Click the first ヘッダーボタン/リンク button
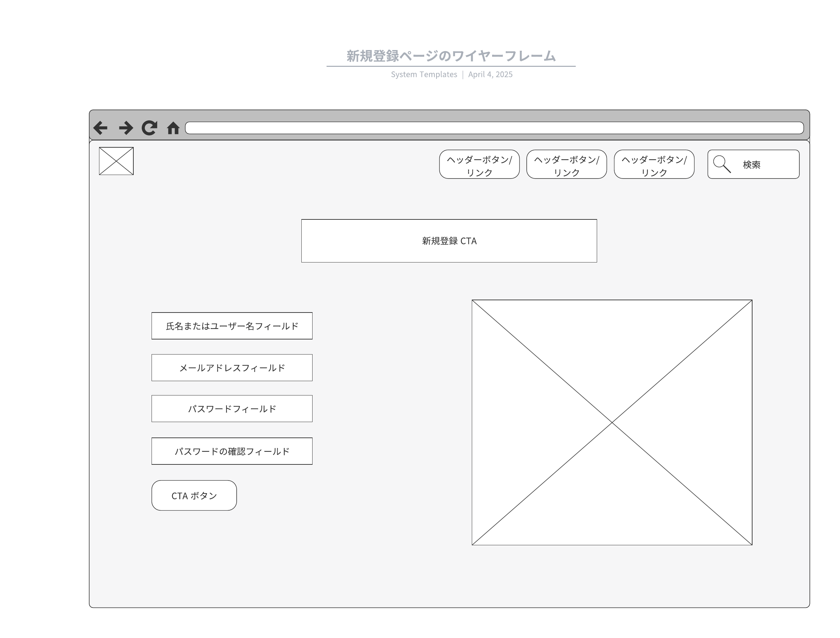The height and width of the screenshot is (638, 840). (479, 164)
